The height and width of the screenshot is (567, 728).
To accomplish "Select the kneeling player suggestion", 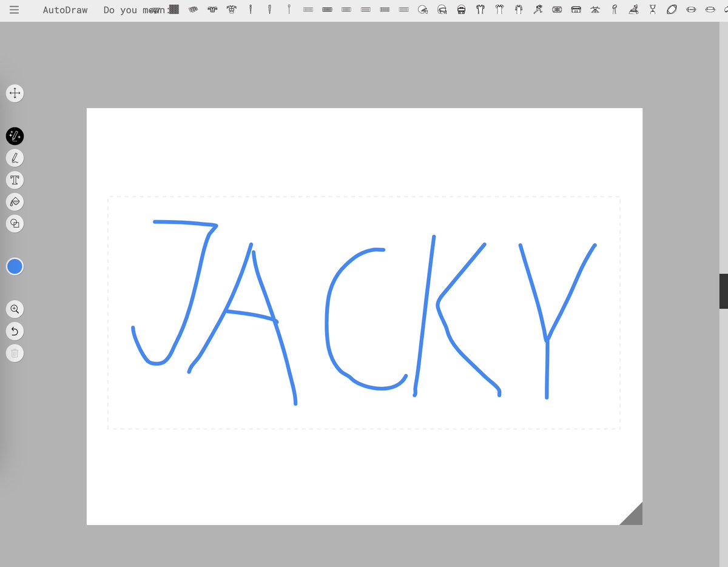I will (x=633, y=10).
